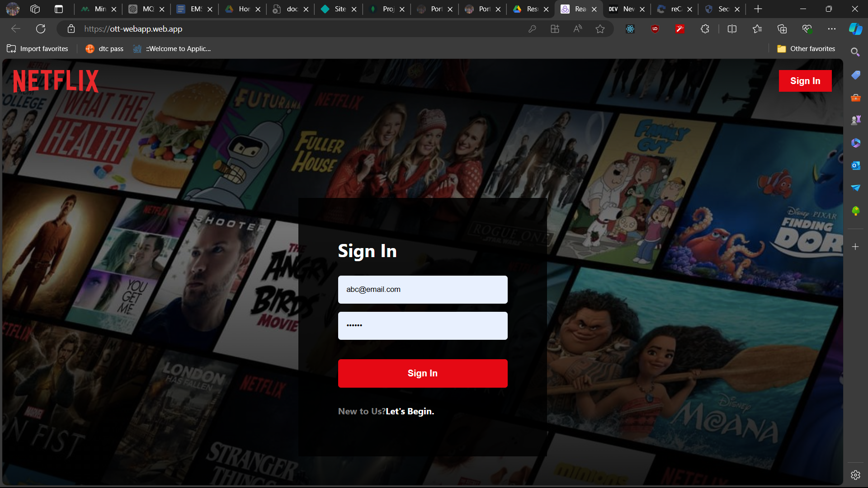The height and width of the screenshot is (488, 868).
Task: Open password manager key icon in address bar
Action: 532,29
